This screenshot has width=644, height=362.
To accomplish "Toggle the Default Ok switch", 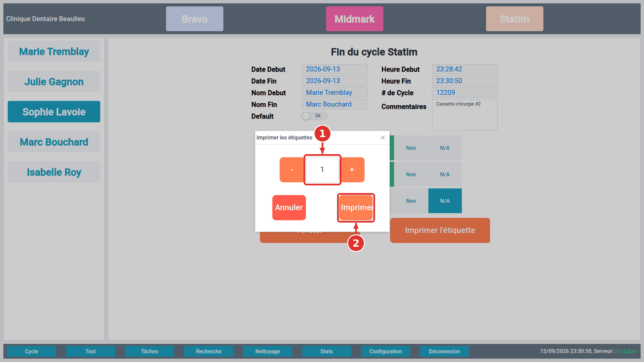I will [x=315, y=116].
